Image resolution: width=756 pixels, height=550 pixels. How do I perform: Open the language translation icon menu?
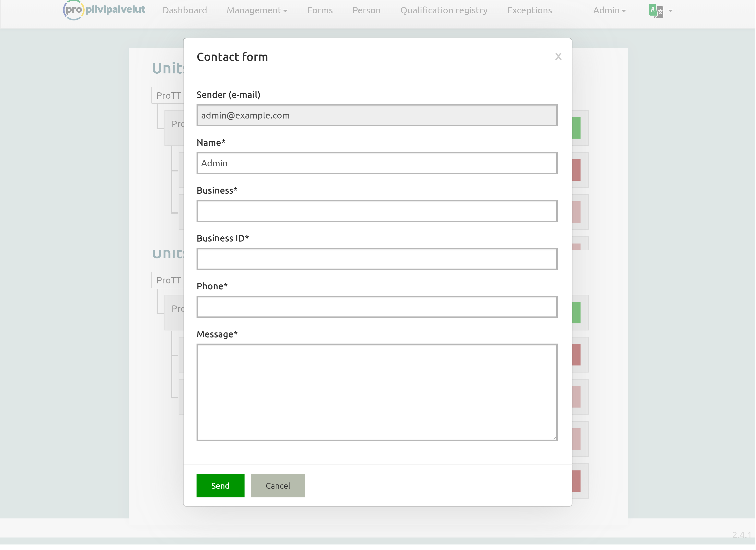tap(656, 11)
